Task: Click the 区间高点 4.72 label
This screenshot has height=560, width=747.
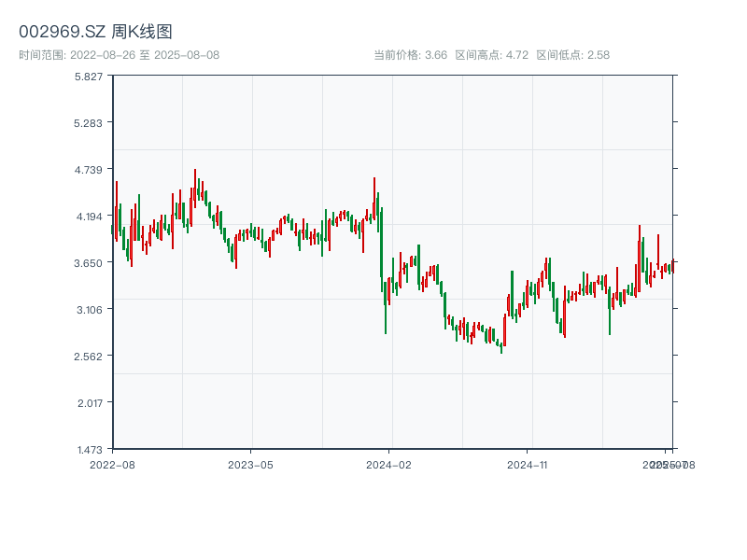Action: (491, 55)
